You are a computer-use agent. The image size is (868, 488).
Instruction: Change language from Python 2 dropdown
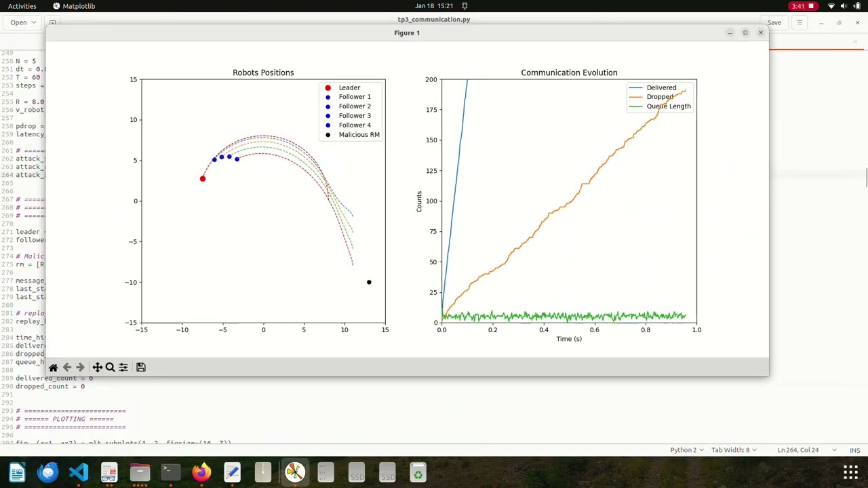[687, 450]
